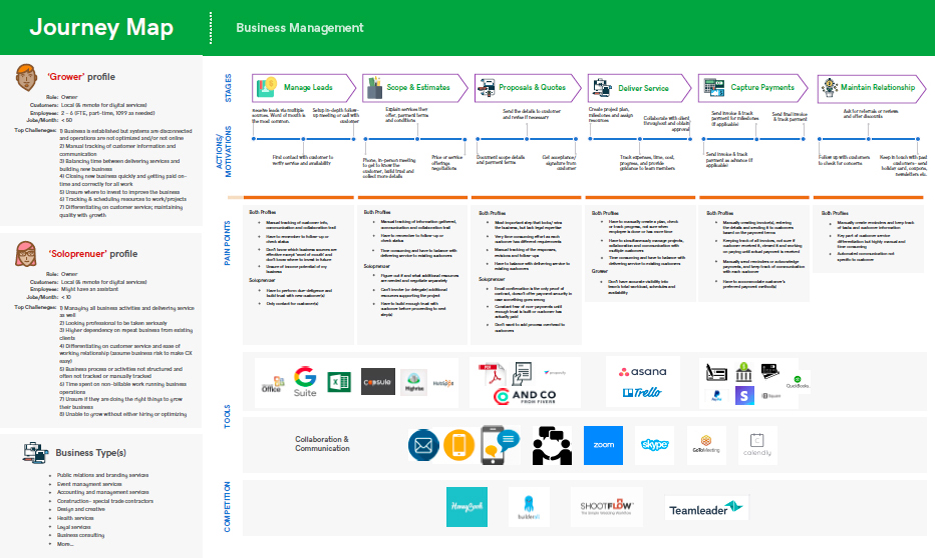Click the Capture Payments stage icon
This screenshot has height=558, width=935.
point(714,88)
